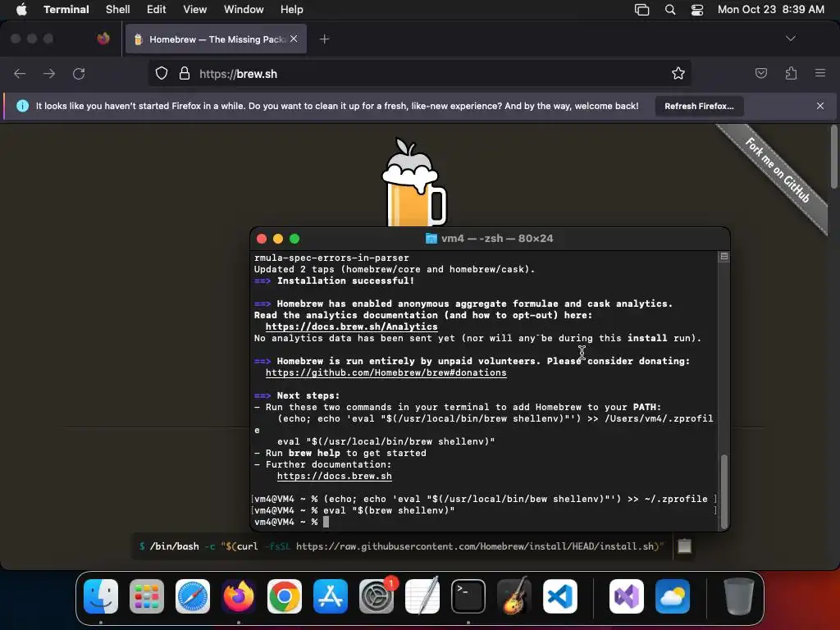Open the Trash from the Dock

739,596
